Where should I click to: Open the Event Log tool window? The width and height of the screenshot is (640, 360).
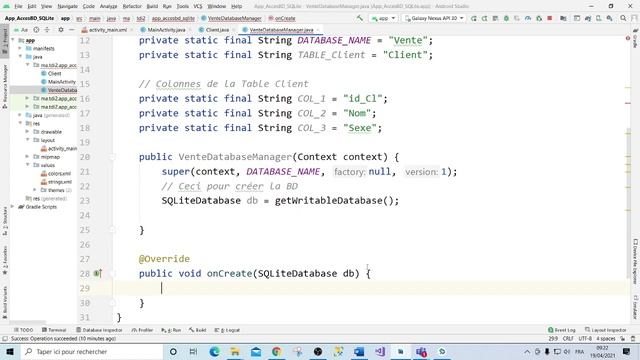point(562,330)
